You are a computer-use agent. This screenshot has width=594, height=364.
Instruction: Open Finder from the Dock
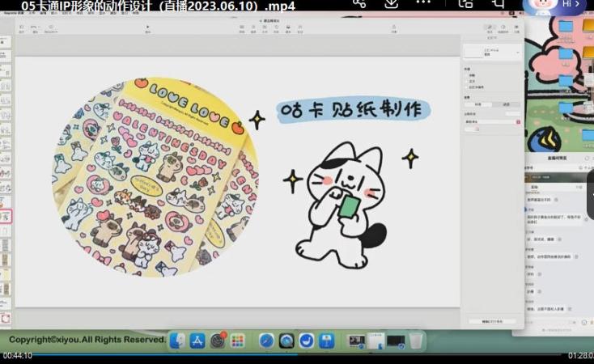[x=179, y=341]
